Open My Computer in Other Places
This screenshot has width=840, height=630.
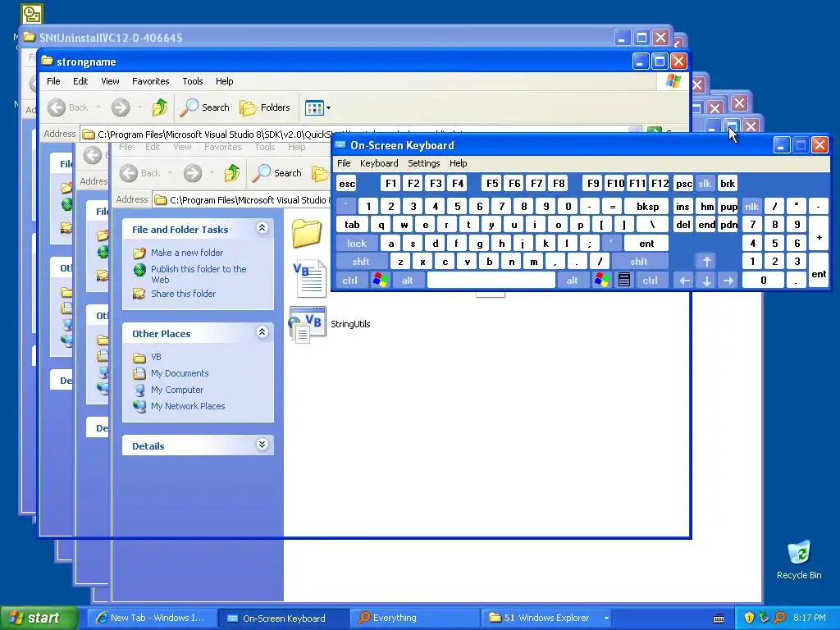(x=177, y=390)
